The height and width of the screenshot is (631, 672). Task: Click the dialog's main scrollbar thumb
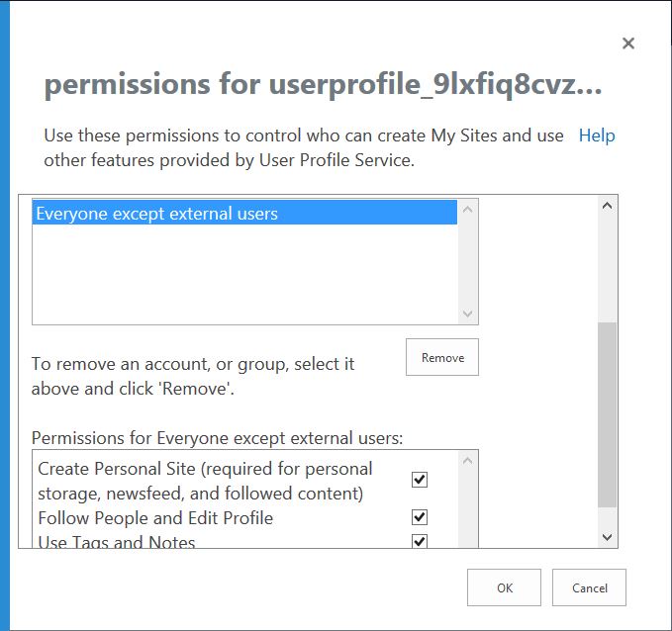[x=608, y=415]
